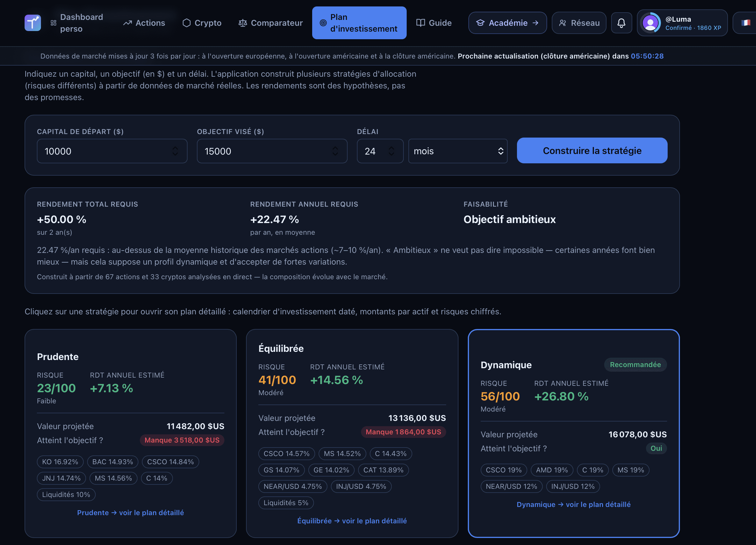Open Dynamique voir le plan détaillé link
The image size is (756, 545).
tap(573, 504)
